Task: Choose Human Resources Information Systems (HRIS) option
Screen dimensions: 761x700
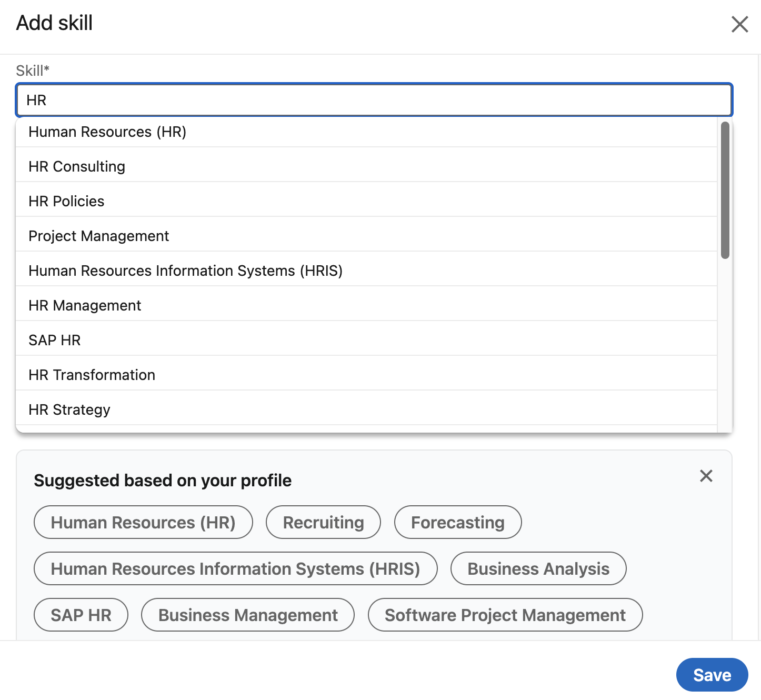Action: [x=185, y=271]
